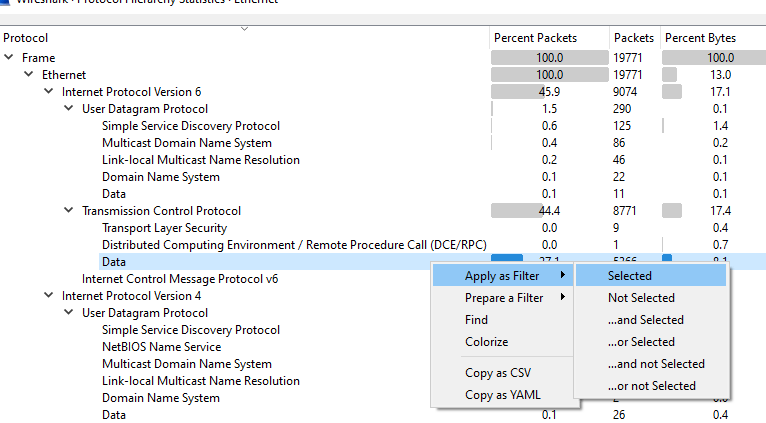Screen dimensions: 766x423
Task: Collapse the Frame tree node
Action: point(9,58)
